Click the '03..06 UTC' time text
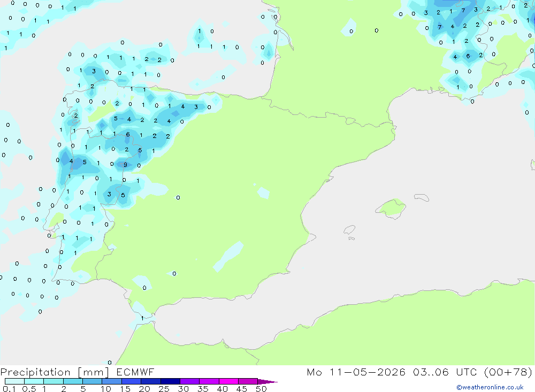The image size is (535, 392). pos(445,372)
